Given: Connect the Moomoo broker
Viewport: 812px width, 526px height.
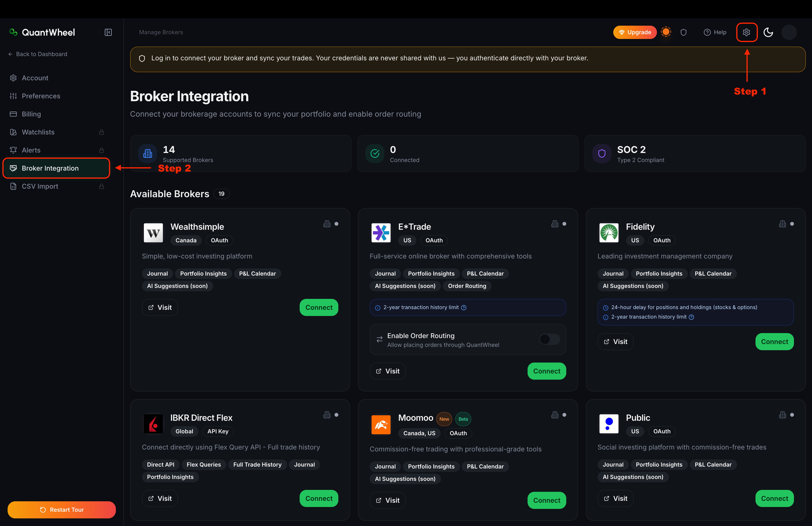Looking at the screenshot, I should pyautogui.click(x=547, y=500).
